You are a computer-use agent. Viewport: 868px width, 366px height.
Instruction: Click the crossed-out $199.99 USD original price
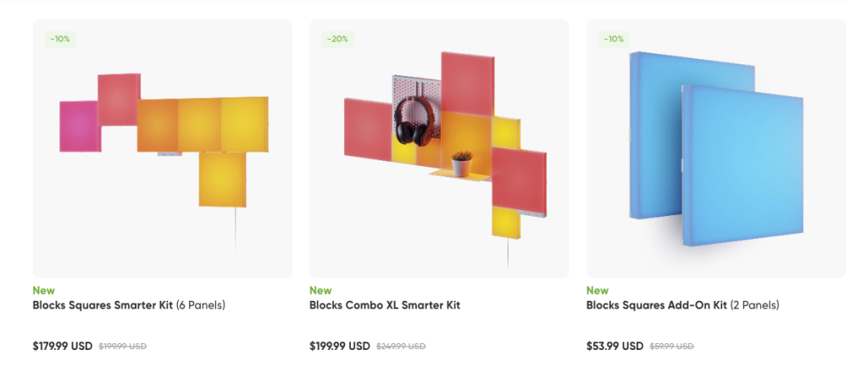tap(123, 347)
